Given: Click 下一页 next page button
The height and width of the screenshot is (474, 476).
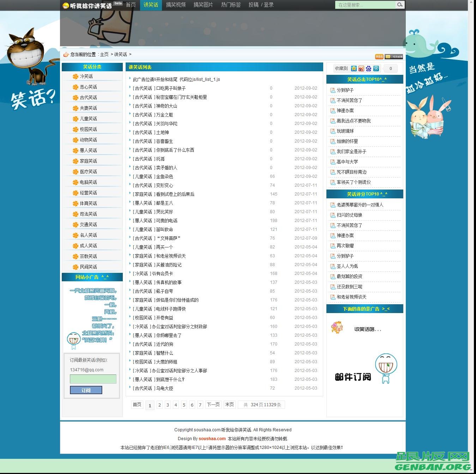Looking at the screenshot, I should 213,404.
